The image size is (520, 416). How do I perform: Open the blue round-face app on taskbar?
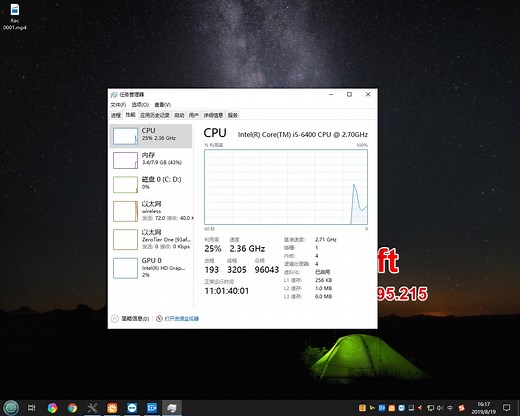(132, 408)
